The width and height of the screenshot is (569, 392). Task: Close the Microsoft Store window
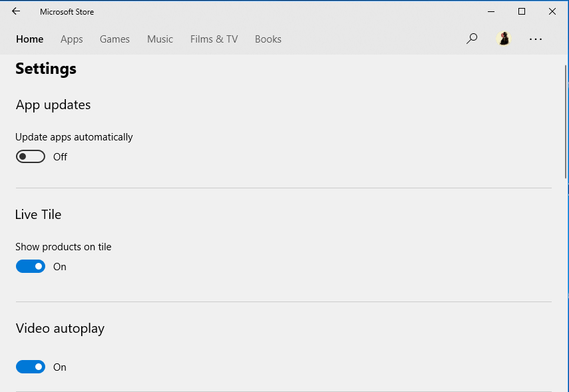(x=552, y=11)
